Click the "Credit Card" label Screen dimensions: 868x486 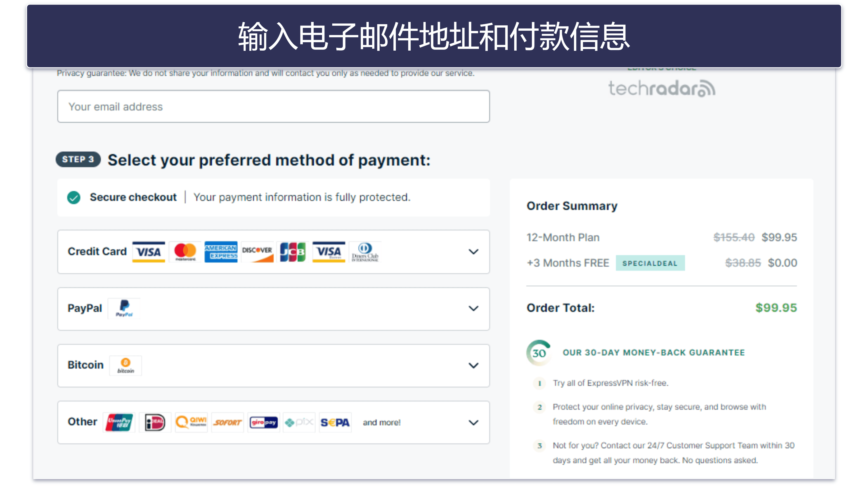coord(97,251)
